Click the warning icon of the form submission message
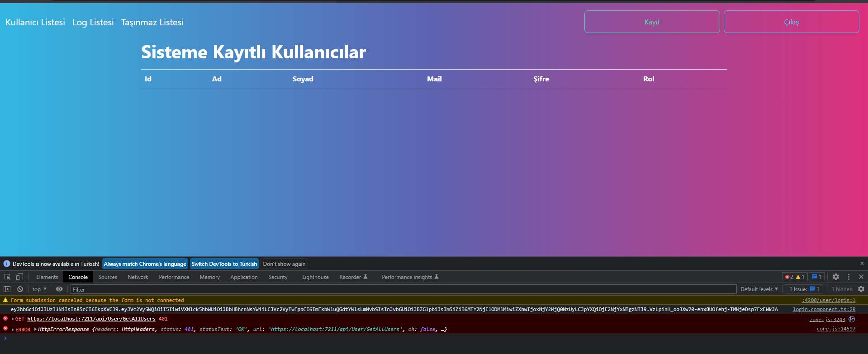This screenshot has width=868, height=354. 5,300
